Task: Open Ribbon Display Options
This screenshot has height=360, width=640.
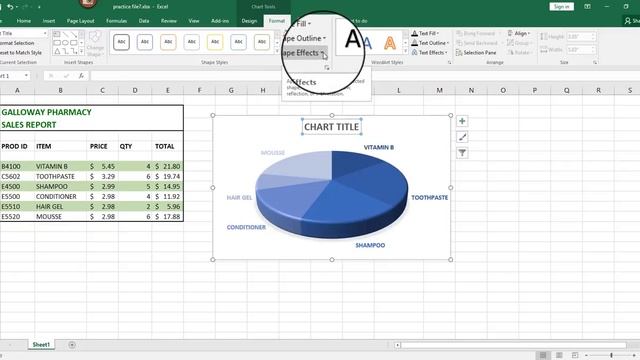Action: (x=587, y=7)
